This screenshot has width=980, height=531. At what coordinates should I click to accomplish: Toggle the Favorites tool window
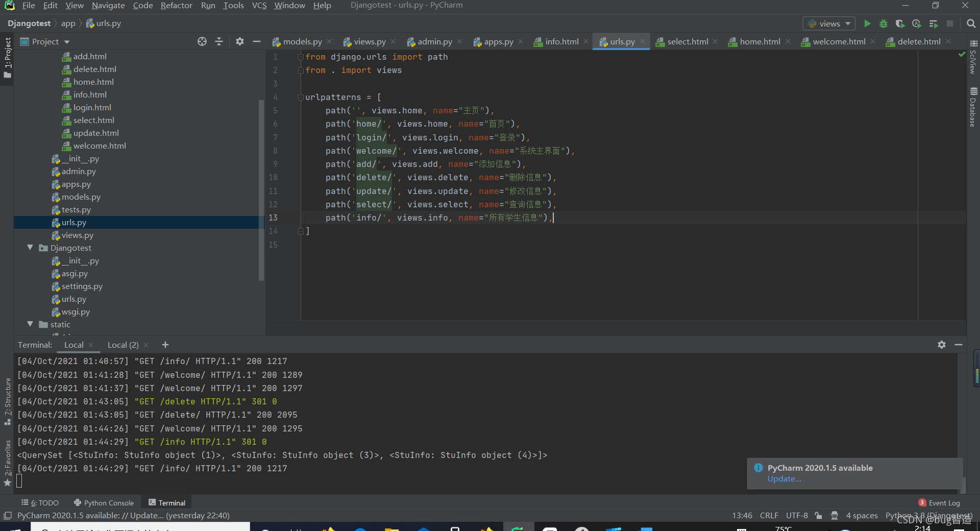pos(7,463)
